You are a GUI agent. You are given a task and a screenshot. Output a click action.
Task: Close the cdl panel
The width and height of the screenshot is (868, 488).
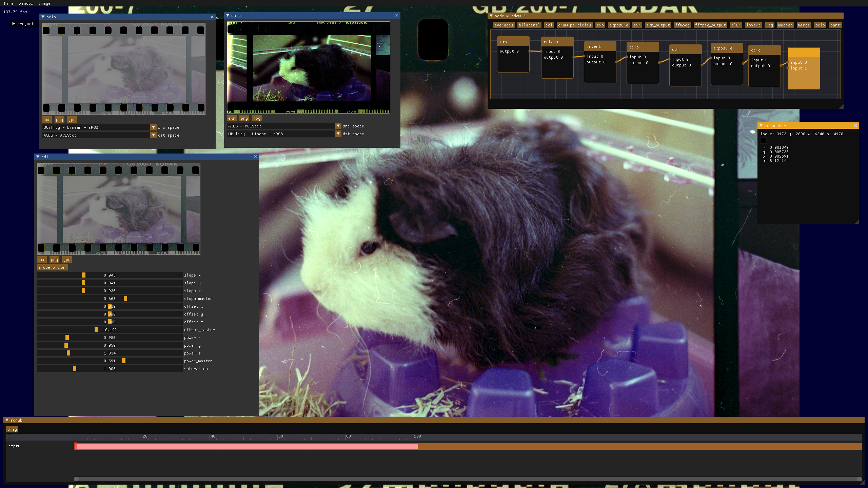click(x=256, y=157)
